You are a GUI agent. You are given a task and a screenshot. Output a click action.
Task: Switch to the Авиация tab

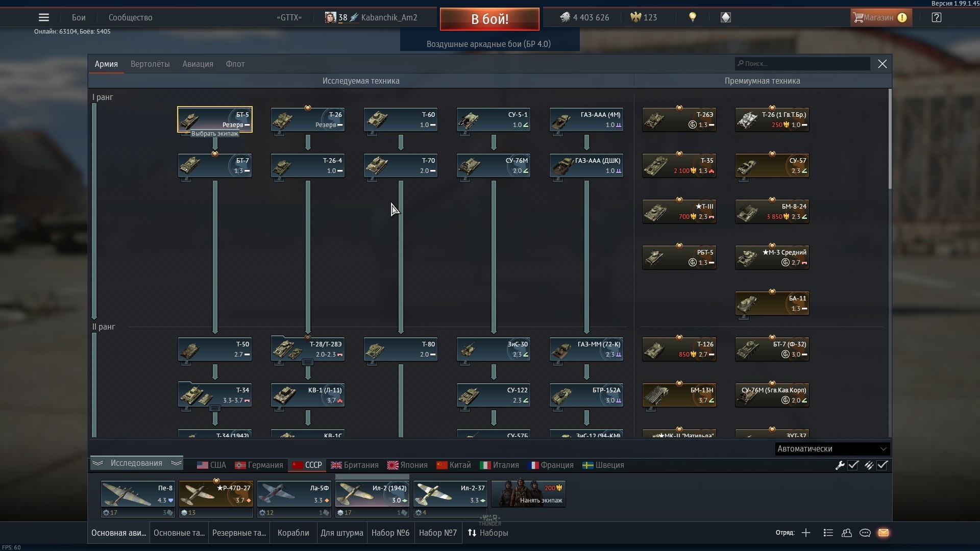pyautogui.click(x=198, y=64)
